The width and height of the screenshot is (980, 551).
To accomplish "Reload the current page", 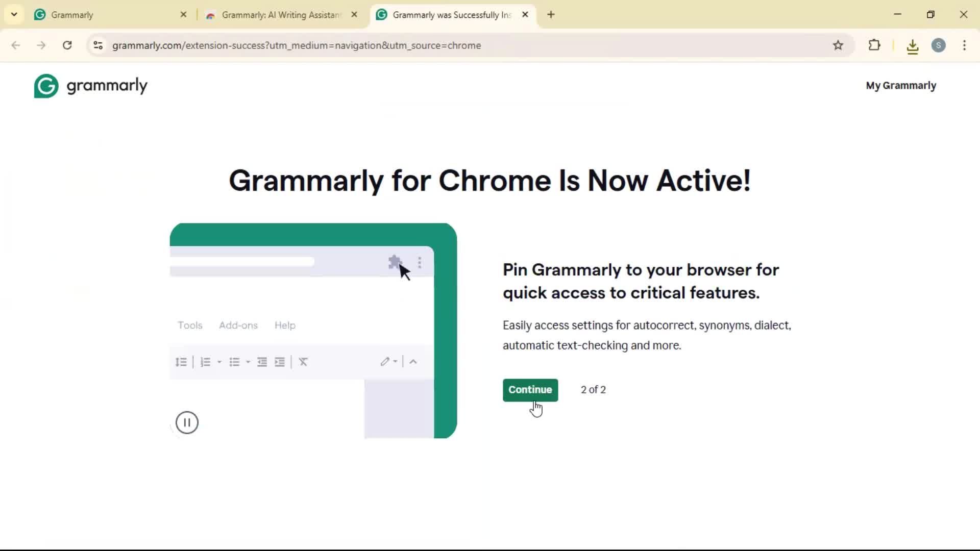I will tap(67, 45).
